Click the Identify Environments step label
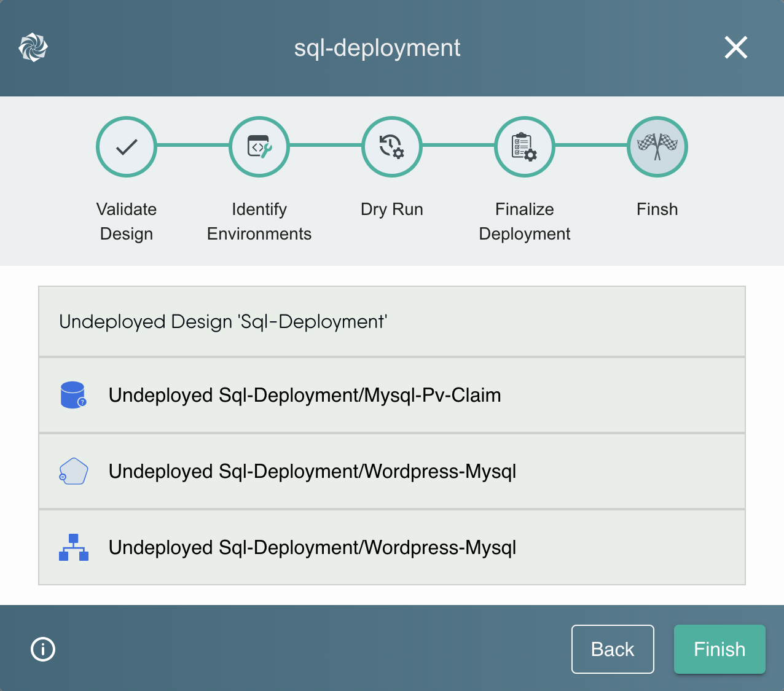This screenshot has width=784, height=691. pos(259,221)
